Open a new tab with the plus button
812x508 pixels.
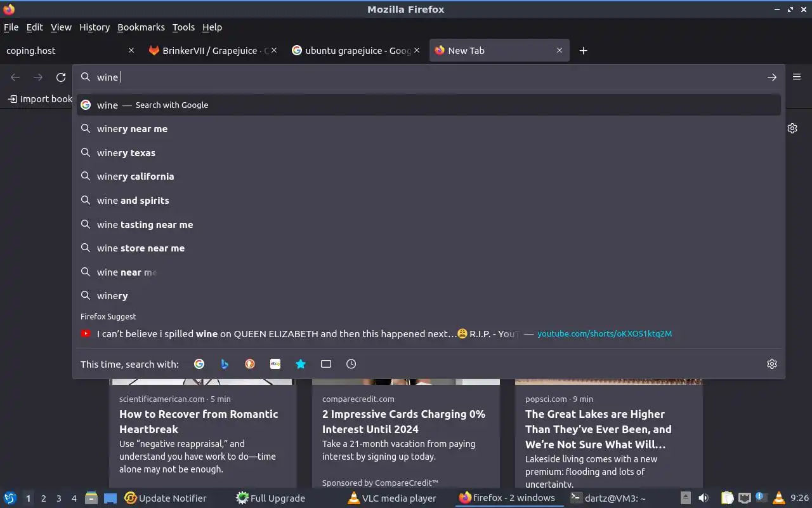click(x=583, y=51)
